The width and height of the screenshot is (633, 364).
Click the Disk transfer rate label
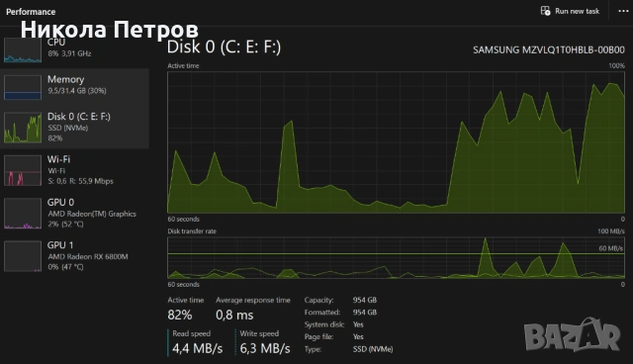tap(192, 231)
